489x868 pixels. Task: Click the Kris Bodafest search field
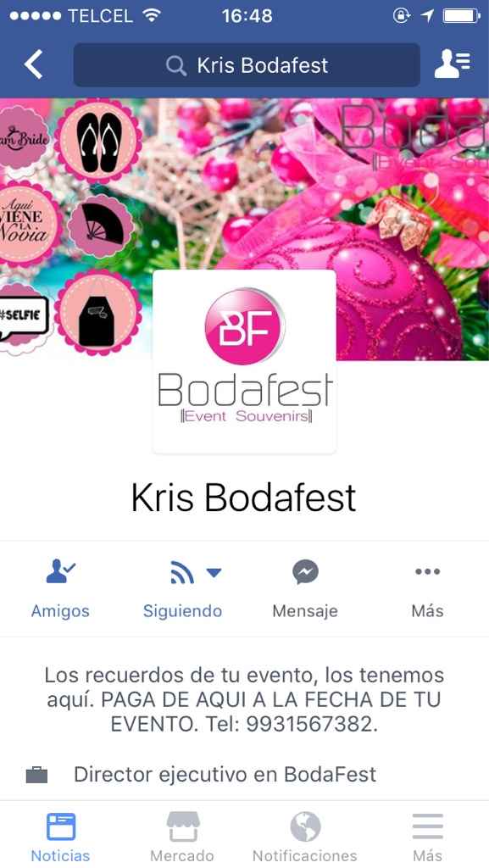(247, 65)
